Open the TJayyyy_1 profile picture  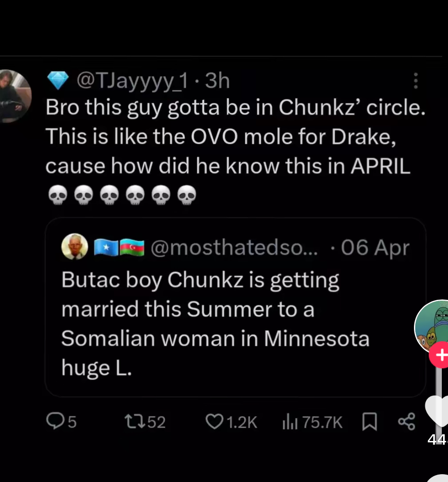tap(15, 96)
